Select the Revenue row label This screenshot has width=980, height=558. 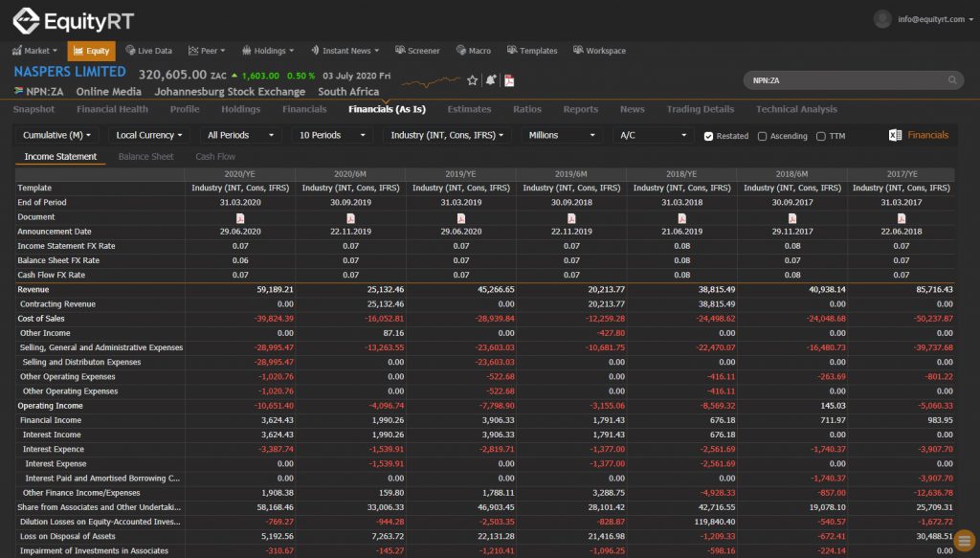pyautogui.click(x=33, y=290)
